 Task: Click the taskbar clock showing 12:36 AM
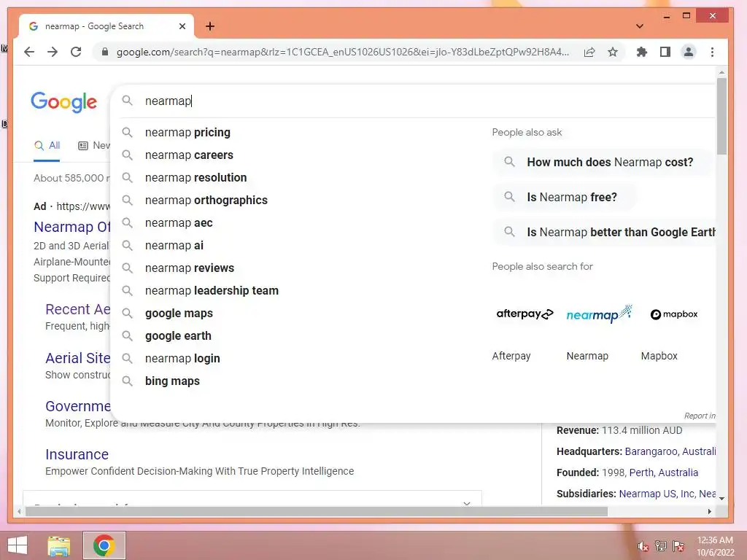click(715, 546)
